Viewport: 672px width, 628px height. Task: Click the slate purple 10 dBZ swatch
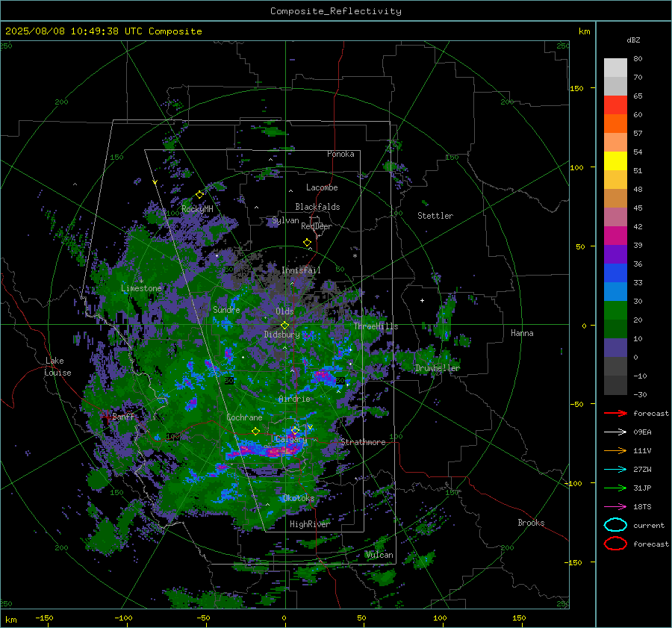pos(615,348)
